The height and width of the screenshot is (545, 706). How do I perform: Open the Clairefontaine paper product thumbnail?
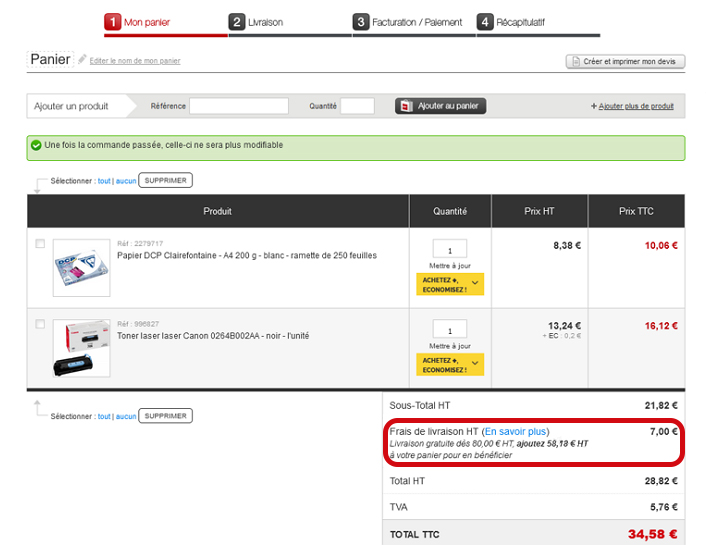(x=81, y=266)
